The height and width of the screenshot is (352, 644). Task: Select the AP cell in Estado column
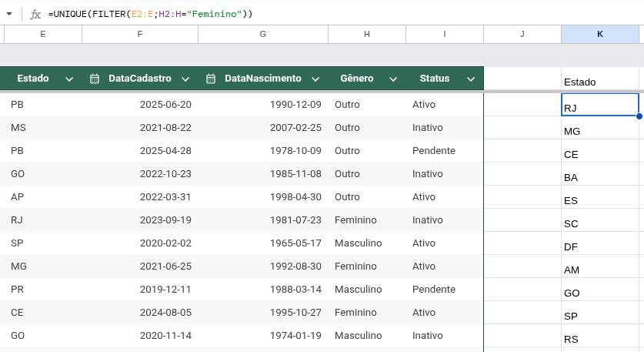coord(43,197)
